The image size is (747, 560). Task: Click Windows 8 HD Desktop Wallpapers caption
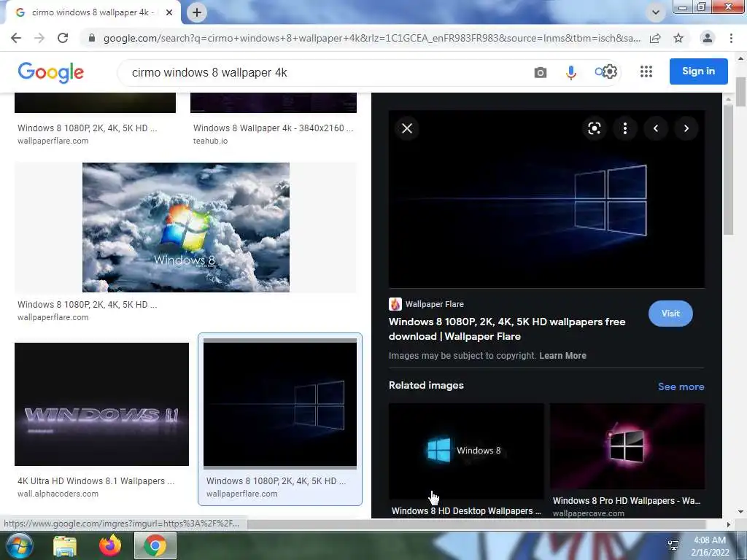466,511
